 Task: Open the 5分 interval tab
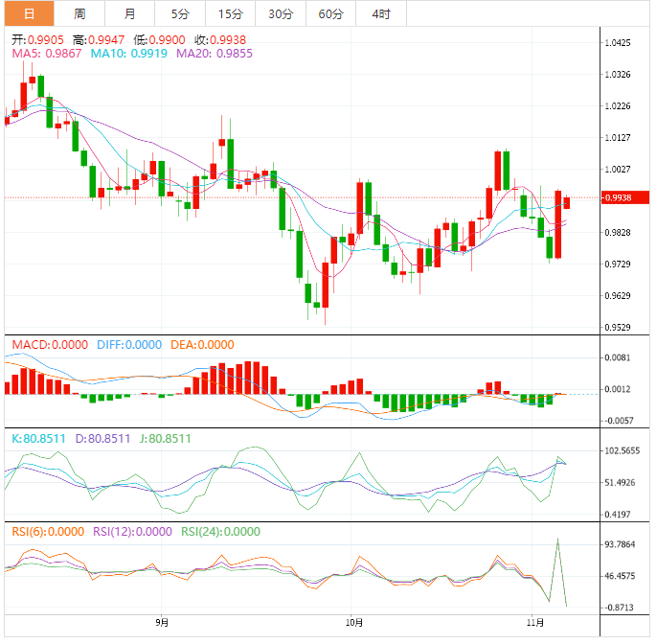pyautogui.click(x=180, y=13)
